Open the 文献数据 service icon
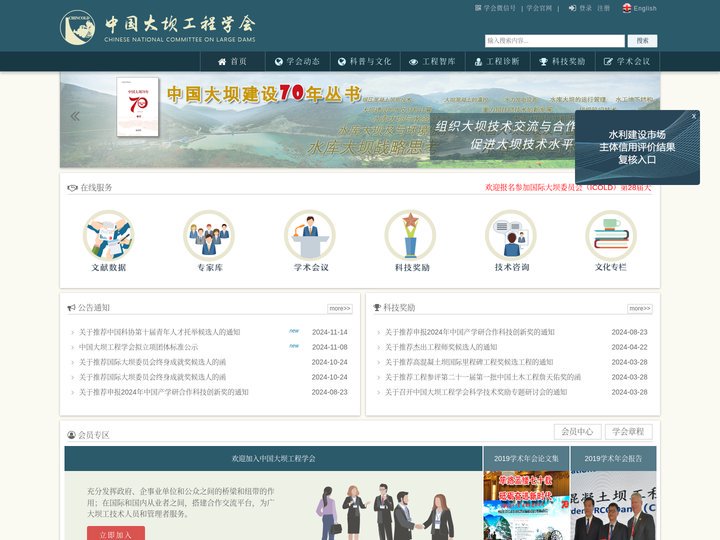The height and width of the screenshot is (540, 720). coord(108,236)
